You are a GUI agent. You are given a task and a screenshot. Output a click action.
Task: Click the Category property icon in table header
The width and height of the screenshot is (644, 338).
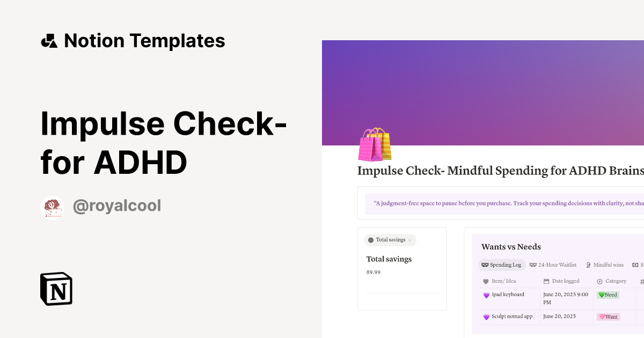599,281
